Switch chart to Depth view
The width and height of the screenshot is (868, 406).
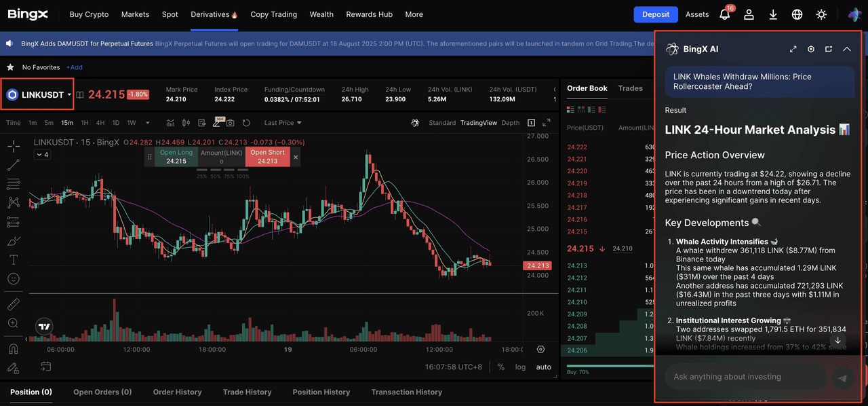pyautogui.click(x=511, y=123)
